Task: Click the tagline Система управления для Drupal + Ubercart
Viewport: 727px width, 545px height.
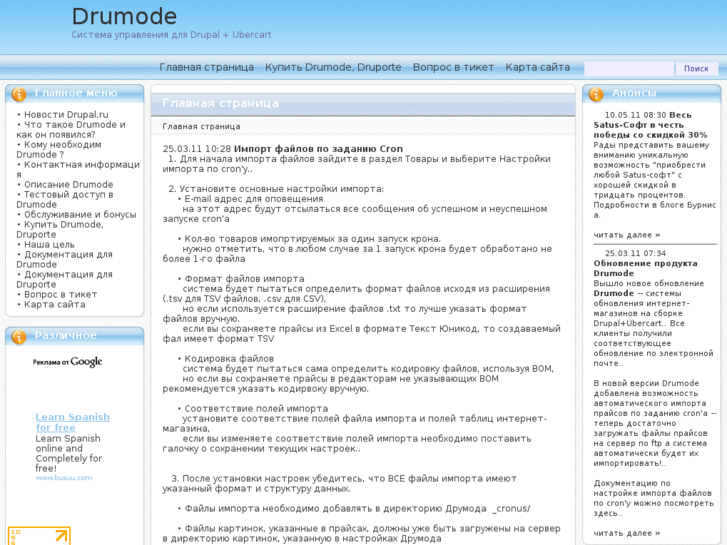Action: (x=171, y=35)
